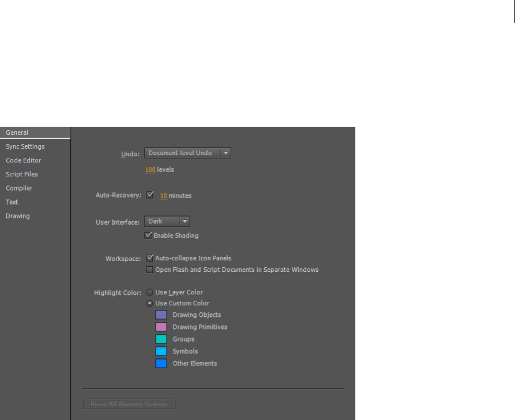Image resolution: width=515 pixels, height=420 pixels.
Task: Click the Workspace label
Action: click(123, 259)
